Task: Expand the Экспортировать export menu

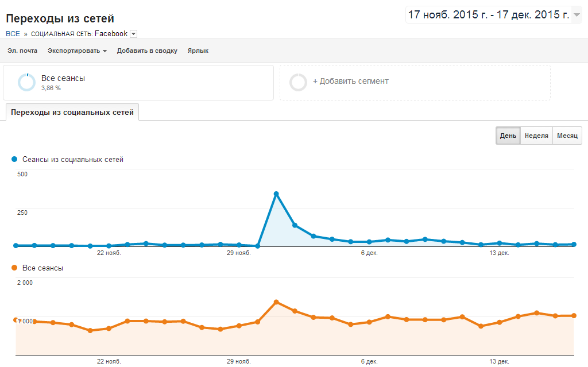Action: tap(77, 51)
